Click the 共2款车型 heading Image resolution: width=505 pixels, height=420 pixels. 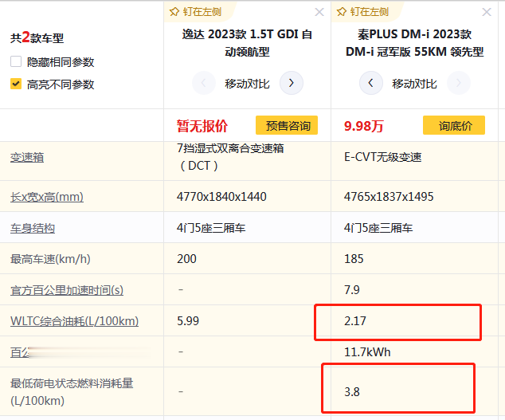(37, 37)
